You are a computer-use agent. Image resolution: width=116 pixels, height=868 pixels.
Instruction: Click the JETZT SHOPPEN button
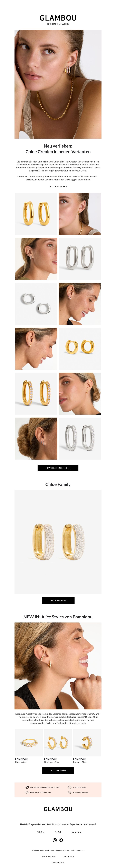click(58, 770)
